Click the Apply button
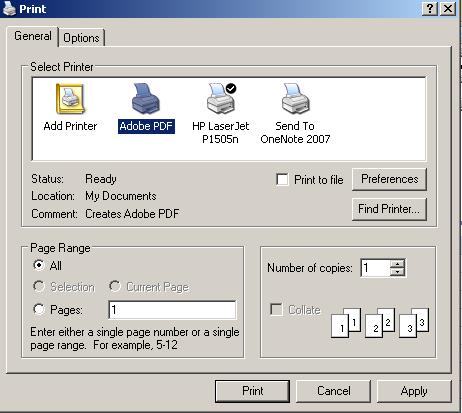Viewport: 462px width, 413px height. (x=414, y=391)
